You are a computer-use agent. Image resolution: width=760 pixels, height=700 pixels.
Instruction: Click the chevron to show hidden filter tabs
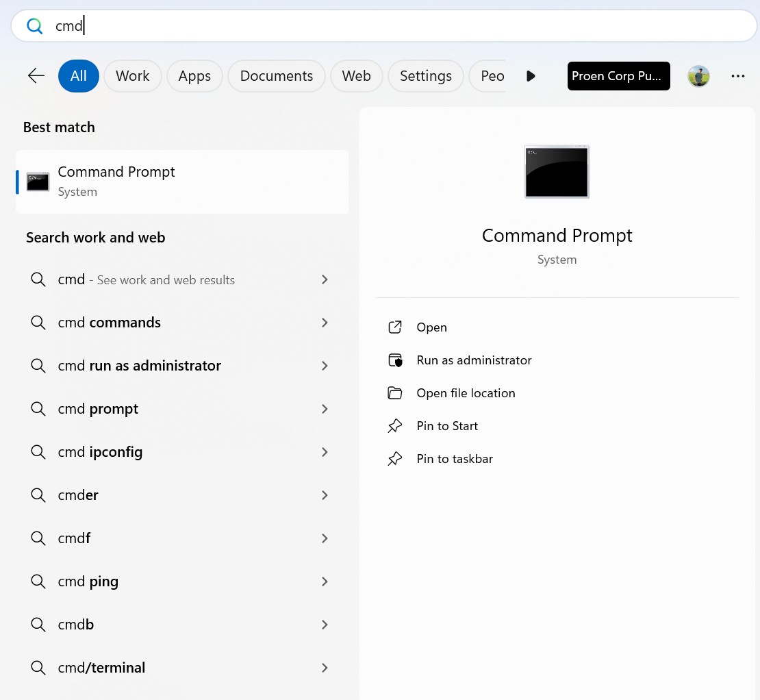click(x=531, y=76)
